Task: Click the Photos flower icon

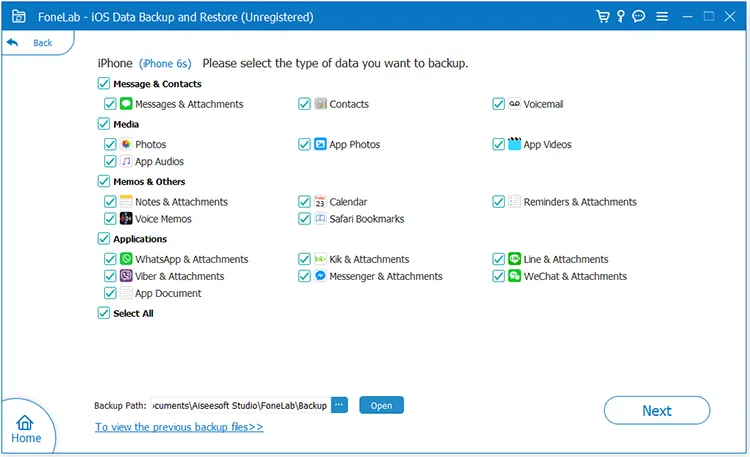Action: click(x=126, y=144)
